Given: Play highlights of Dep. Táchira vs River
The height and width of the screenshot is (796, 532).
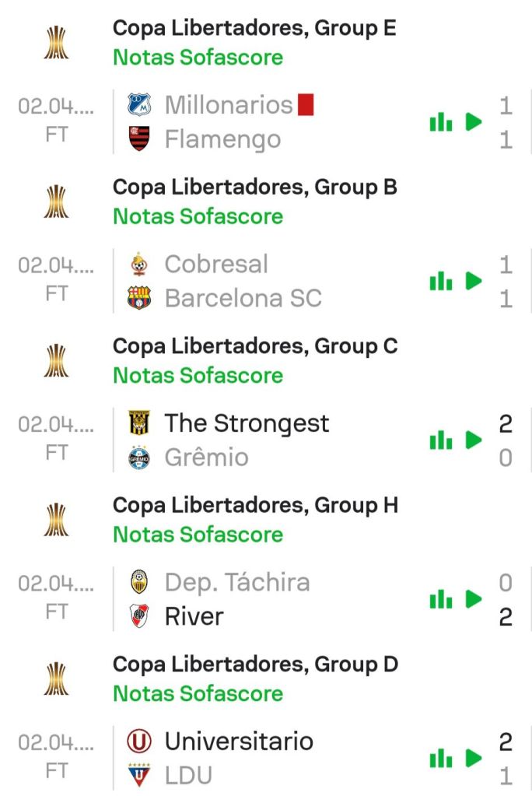Looking at the screenshot, I should pyautogui.click(x=474, y=599).
